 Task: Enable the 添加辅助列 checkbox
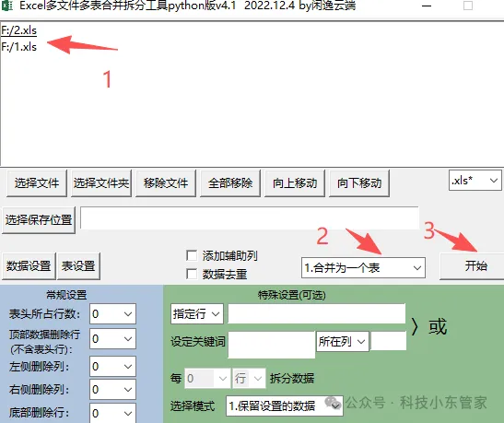click(x=192, y=256)
